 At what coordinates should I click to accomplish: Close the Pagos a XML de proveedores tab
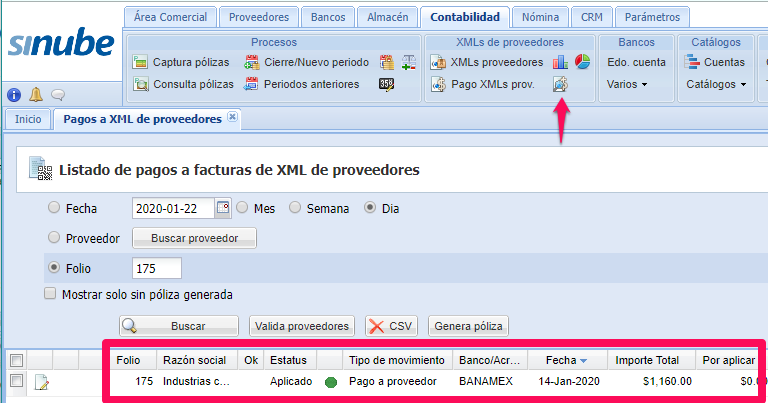(233, 117)
